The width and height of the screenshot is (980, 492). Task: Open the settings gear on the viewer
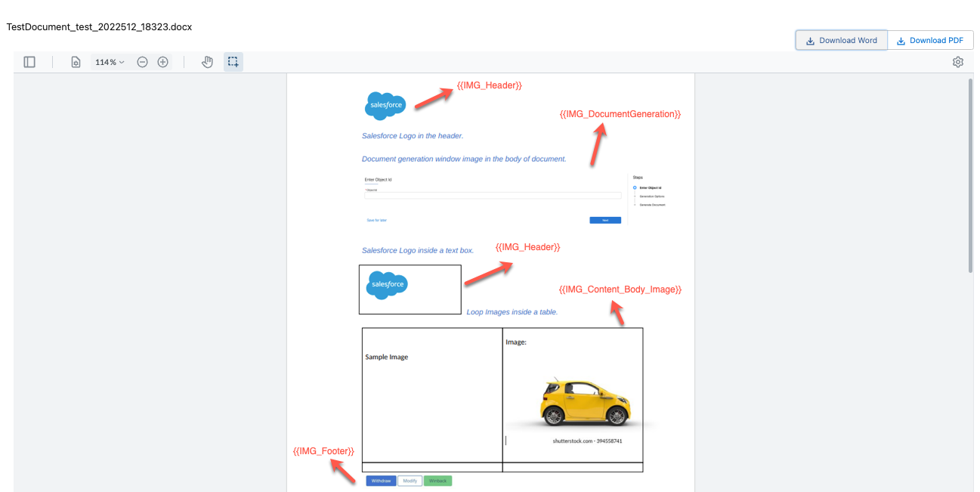pyautogui.click(x=958, y=61)
